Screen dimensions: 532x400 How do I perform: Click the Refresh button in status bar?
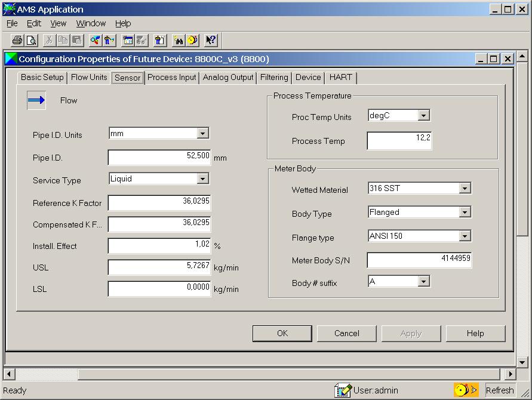tap(499, 390)
